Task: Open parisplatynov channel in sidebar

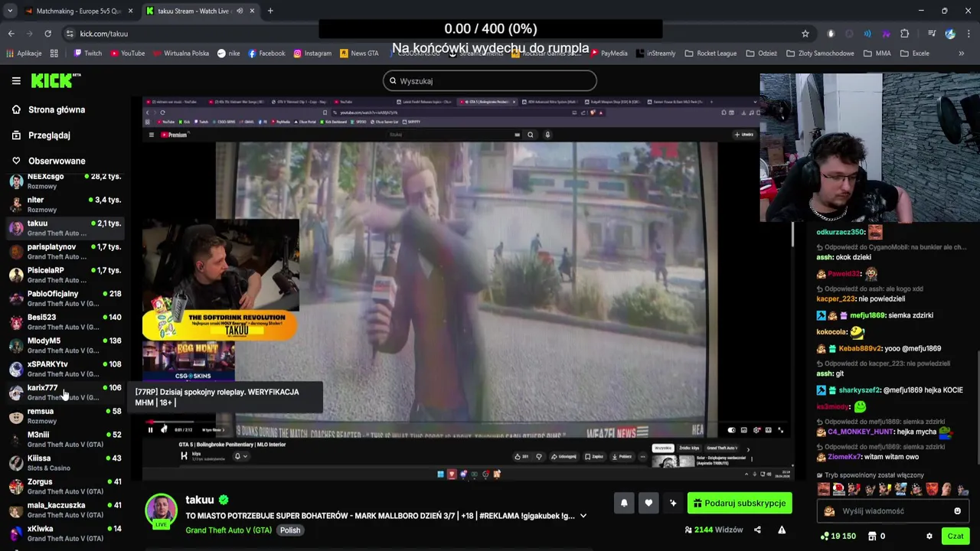Action: pos(65,251)
